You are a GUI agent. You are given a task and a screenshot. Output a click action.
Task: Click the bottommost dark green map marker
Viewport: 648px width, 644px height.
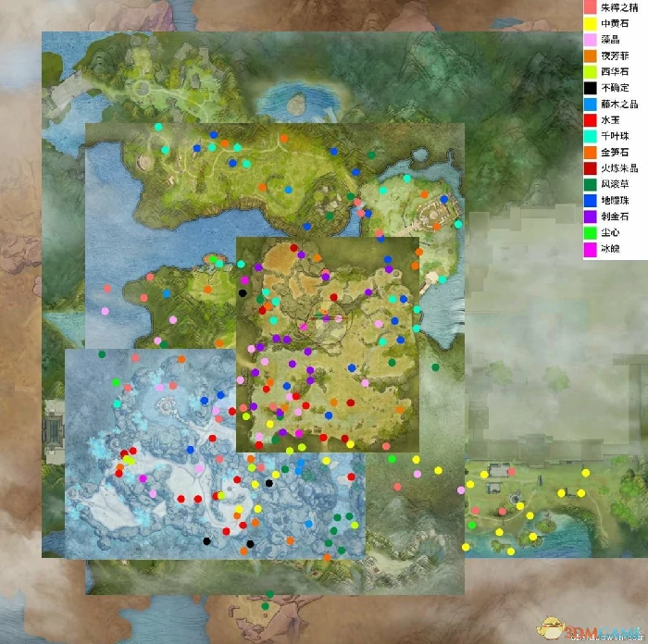(x=264, y=607)
